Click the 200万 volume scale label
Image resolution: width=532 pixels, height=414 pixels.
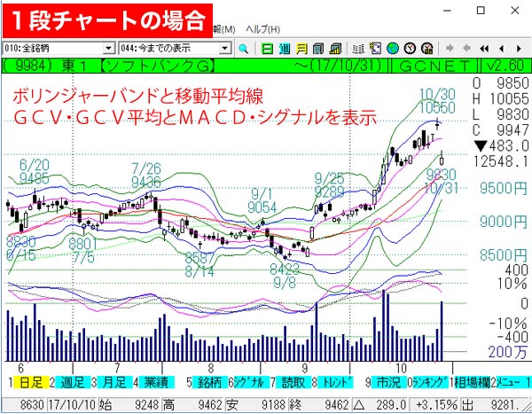(x=507, y=352)
